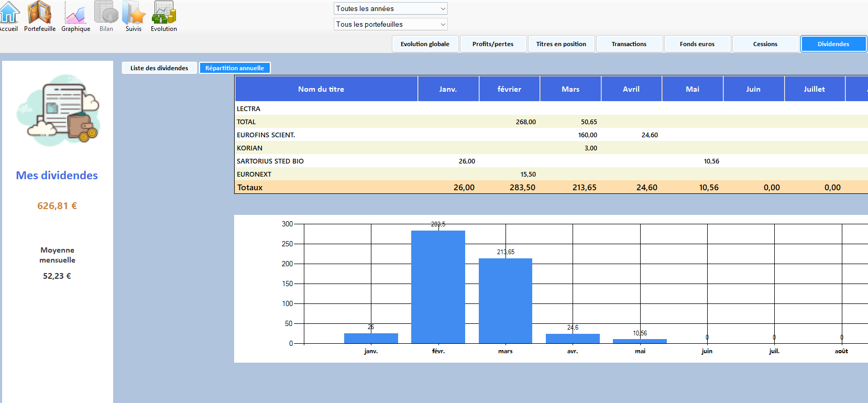Screen dimensions: 868x403
Task: Click the 26,00 cell for SARTORIUS
Action: pyautogui.click(x=467, y=161)
